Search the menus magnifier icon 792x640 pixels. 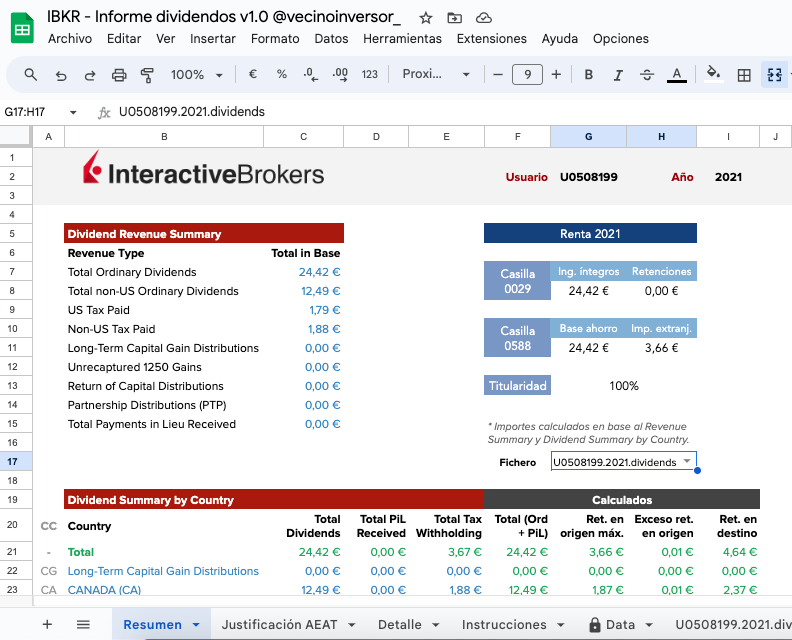click(x=31, y=75)
